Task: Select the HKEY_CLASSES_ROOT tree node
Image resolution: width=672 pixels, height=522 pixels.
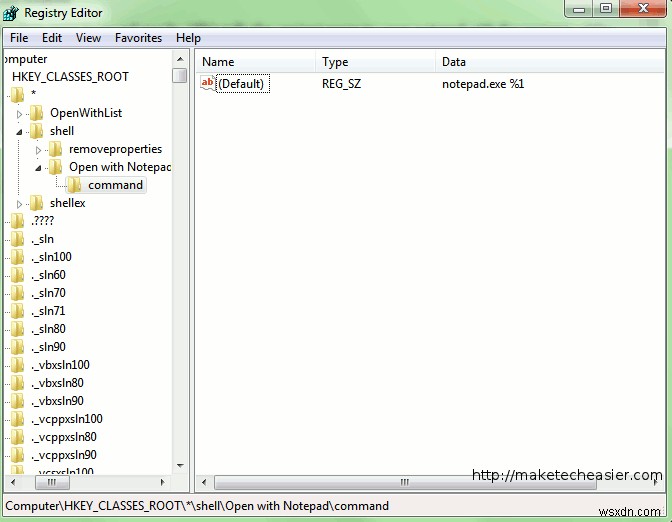Action: pos(70,77)
